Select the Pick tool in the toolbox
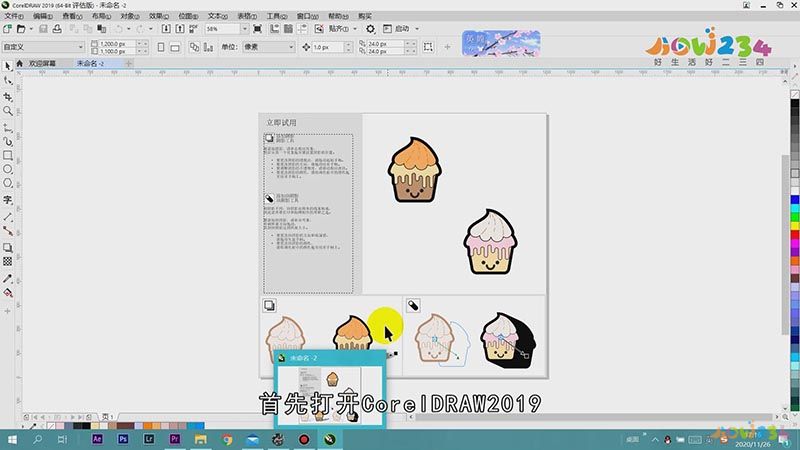 [8, 66]
